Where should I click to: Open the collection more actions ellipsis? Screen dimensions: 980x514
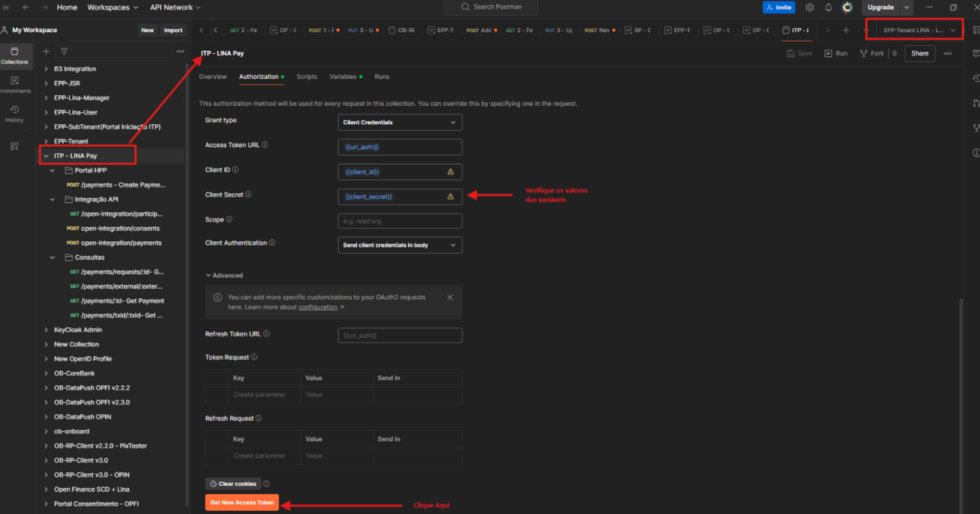948,53
